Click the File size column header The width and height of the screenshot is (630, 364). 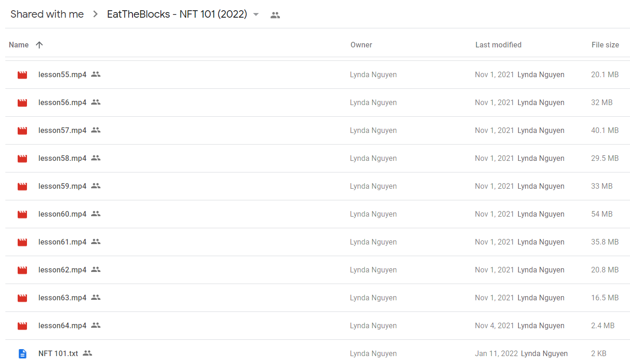tap(605, 45)
